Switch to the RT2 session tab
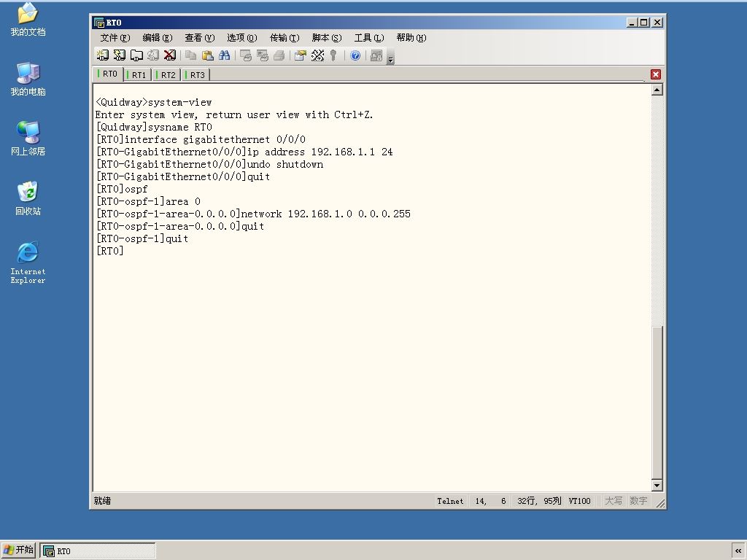 tap(167, 75)
